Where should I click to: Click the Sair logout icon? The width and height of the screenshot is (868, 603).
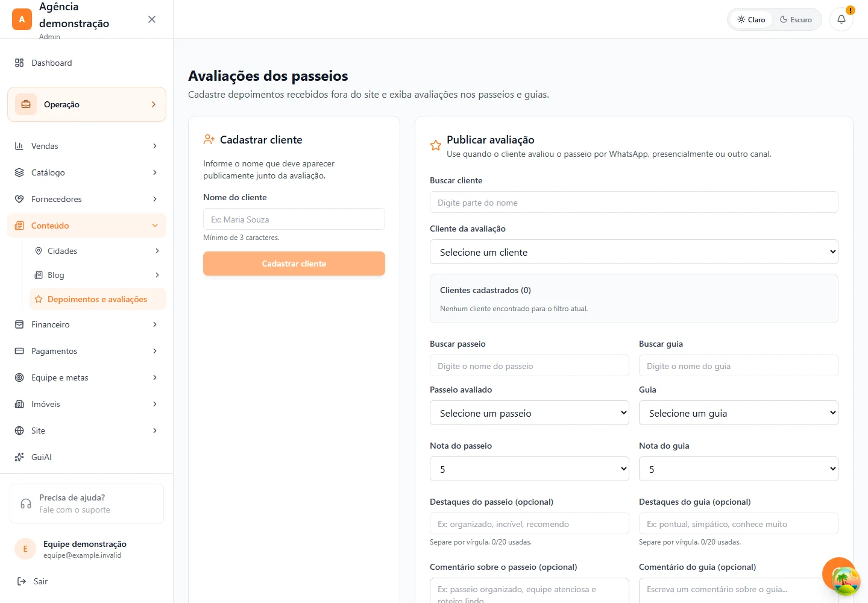pyautogui.click(x=22, y=581)
